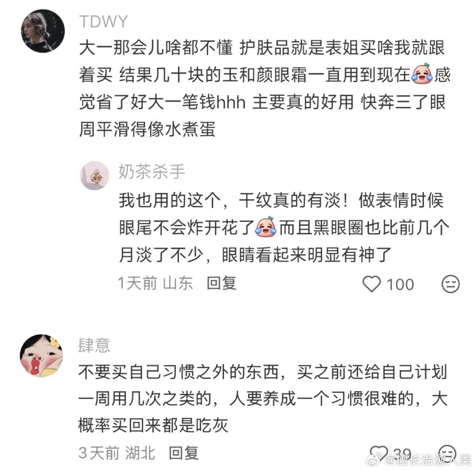Open 奶茶杀手's avatar picture
The height and width of the screenshot is (471, 476).
click(94, 175)
